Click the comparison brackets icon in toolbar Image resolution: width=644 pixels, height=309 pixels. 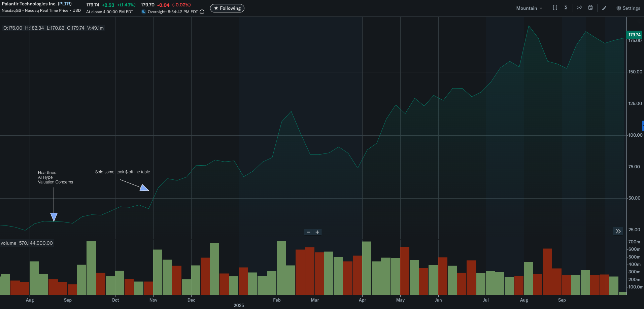pos(555,7)
